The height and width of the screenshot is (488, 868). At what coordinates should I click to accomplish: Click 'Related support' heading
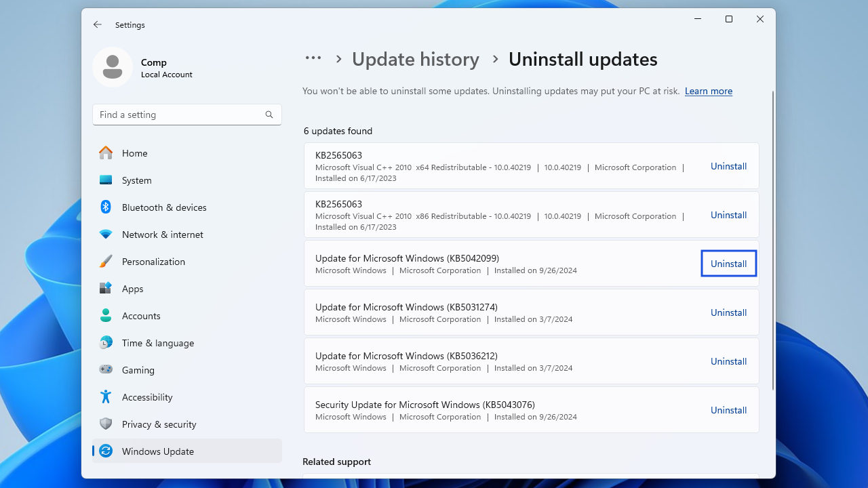pos(336,462)
